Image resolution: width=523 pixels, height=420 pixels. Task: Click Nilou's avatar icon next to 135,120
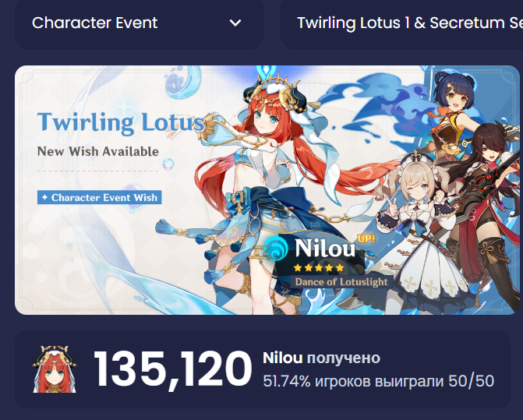[55, 369]
